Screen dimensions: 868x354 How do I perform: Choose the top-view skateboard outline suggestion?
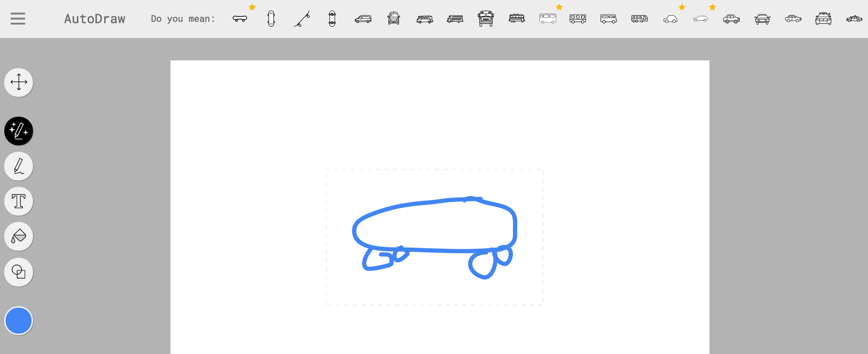tap(271, 19)
